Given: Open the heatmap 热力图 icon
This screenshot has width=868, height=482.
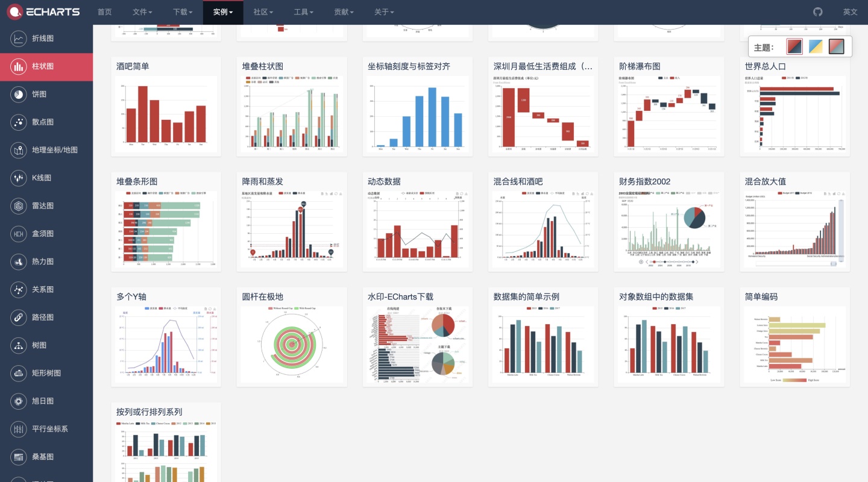Looking at the screenshot, I should pos(19,261).
